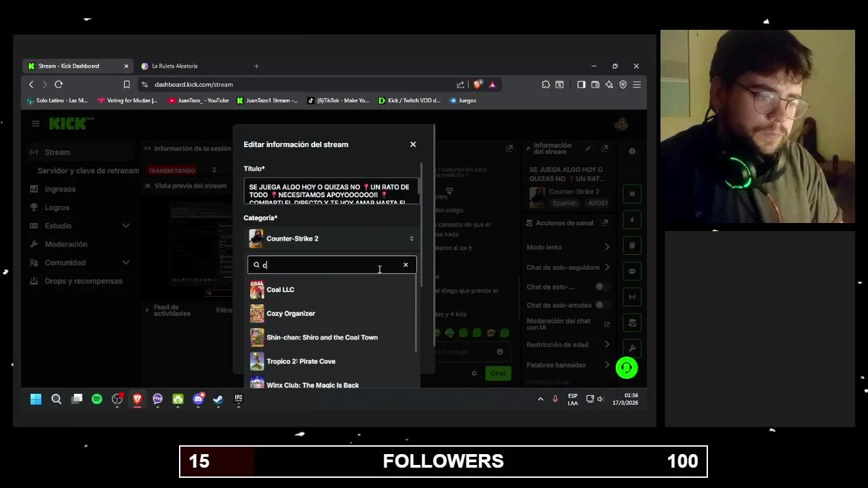Select Coal LLC from category results
The width and height of the screenshot is (868, 488).
(x=332, y=289)
